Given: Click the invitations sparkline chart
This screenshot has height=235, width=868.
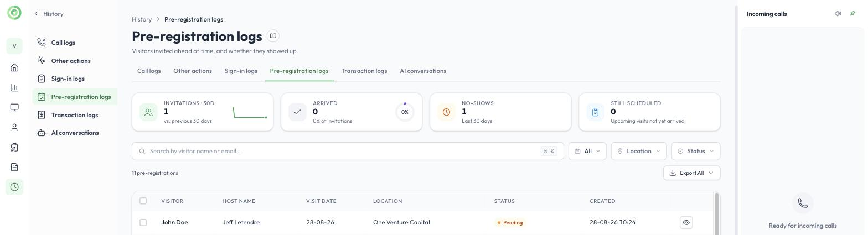Looking at the screenshot, I should coord(250,112).
